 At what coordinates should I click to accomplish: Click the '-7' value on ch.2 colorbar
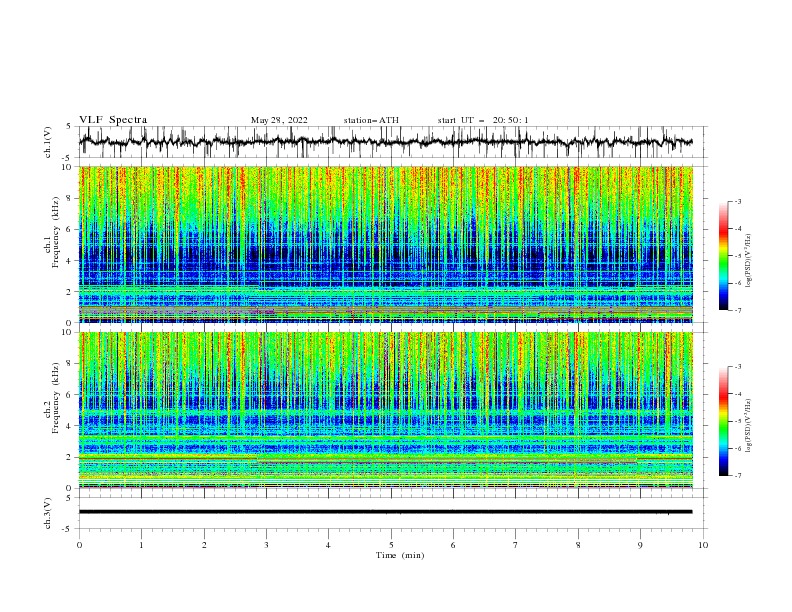point(737,476)
